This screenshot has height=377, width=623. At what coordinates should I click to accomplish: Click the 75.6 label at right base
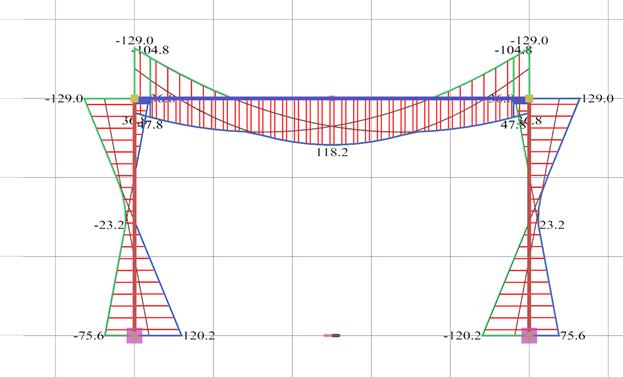coord(573,336)
